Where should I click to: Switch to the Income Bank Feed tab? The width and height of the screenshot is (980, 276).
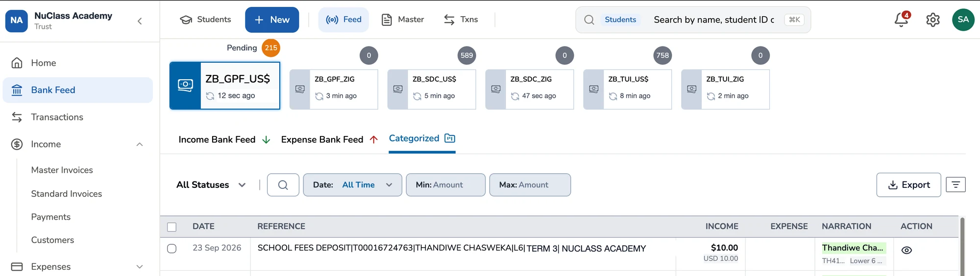pos(224,140)
